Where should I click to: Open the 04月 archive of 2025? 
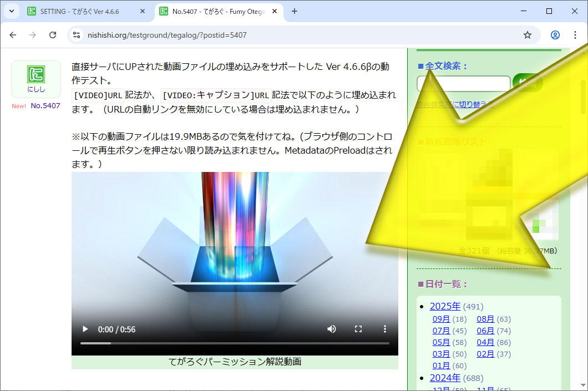pos(485,342)
